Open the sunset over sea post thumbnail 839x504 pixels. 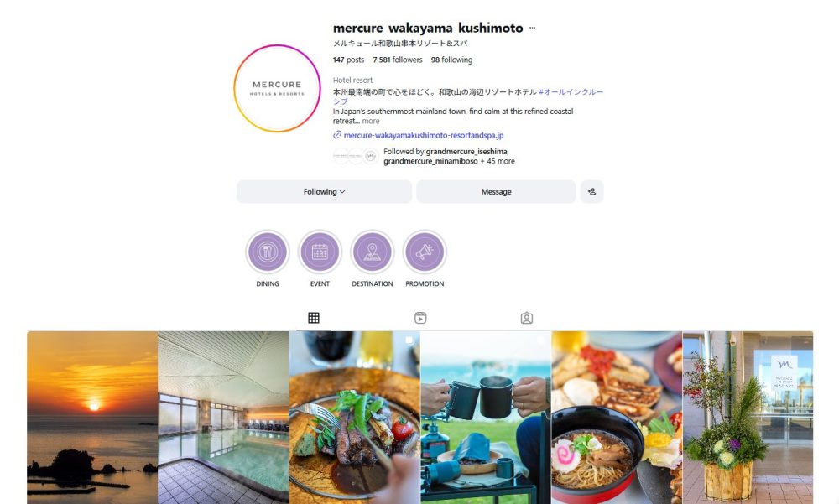pos(92,418)
